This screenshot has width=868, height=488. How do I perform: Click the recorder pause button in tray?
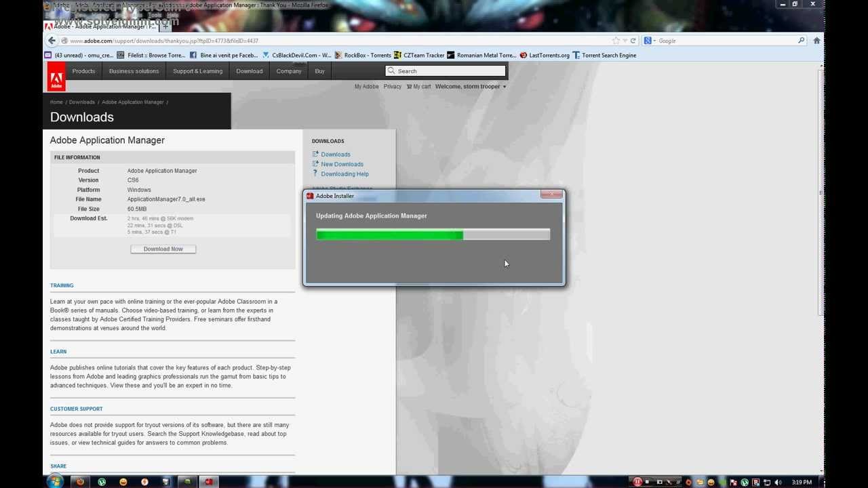click(x=637, y=482)
